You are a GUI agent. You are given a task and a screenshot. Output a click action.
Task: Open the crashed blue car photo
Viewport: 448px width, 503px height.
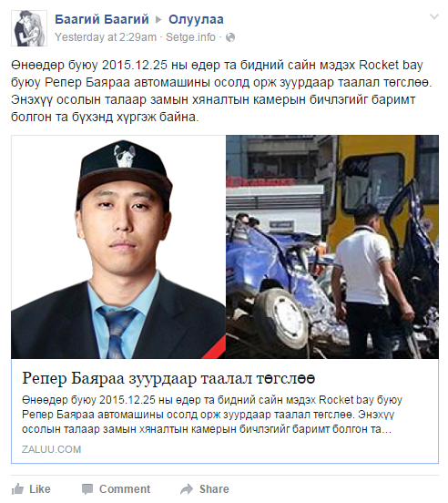coord(332,247)
